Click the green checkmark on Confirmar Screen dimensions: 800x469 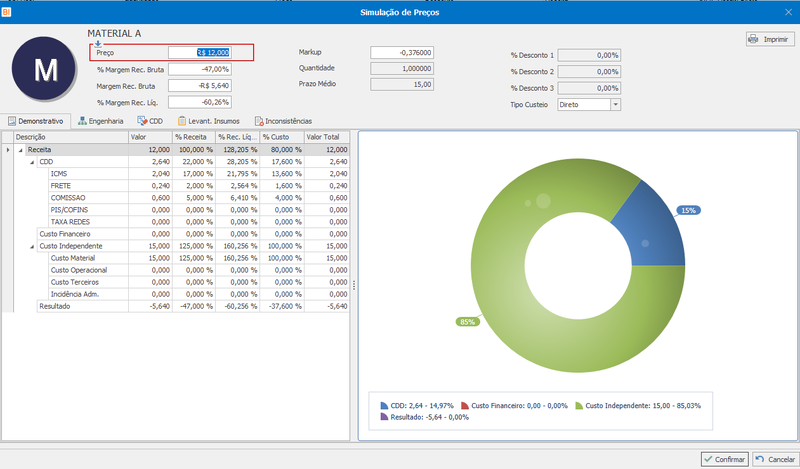click(708, 459)
